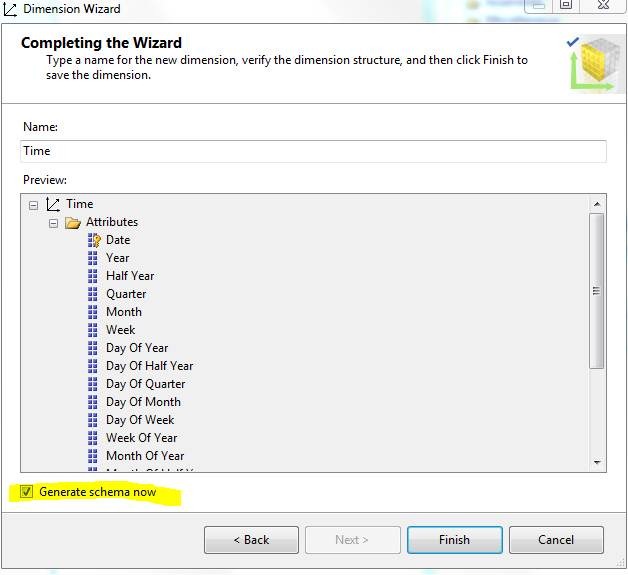Select the Year attribute icon
Viewport: 628px width, 575px height.
click(x=94, y=258)
